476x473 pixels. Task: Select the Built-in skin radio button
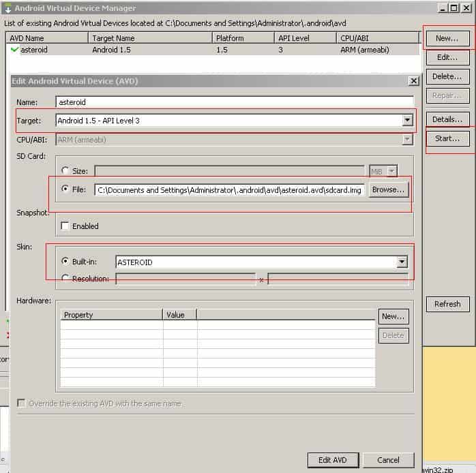pyautogui.click(x=65, y=262)
